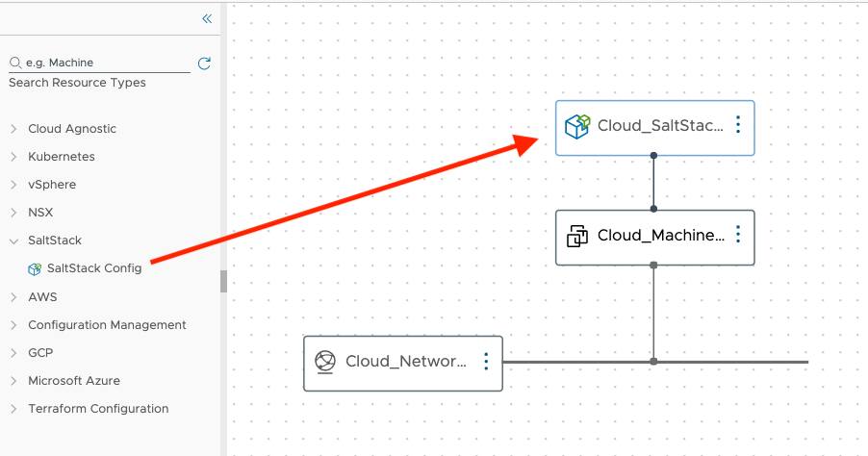Click the Kubernetes label
This screenshot has height=456, width=868.
click(x=62, y=157)
